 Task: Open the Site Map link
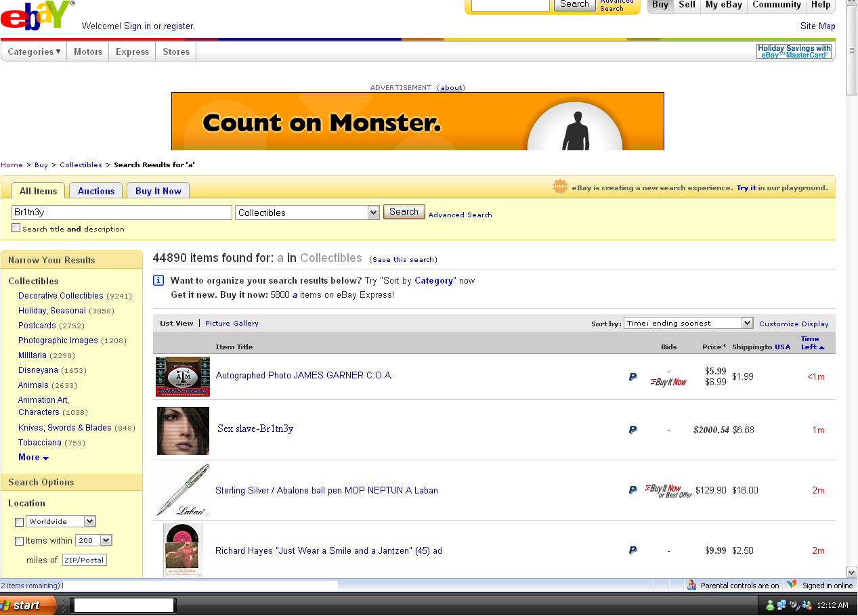click(817, 26)
